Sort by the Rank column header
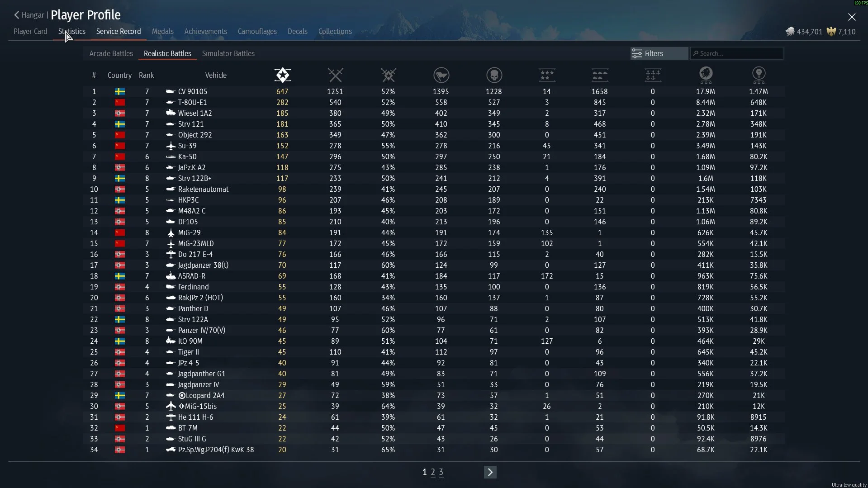The image size is (868, 488). click(147, 75)
